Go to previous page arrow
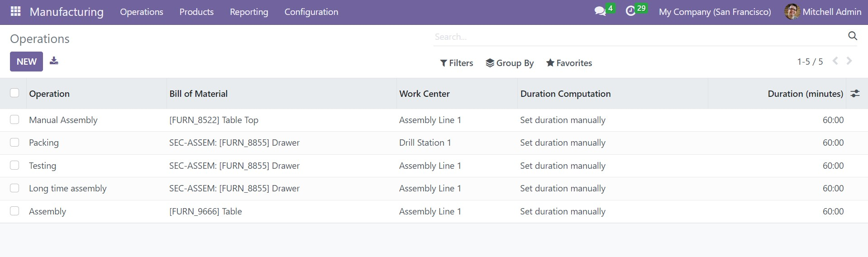The image size is (868, 257). tap(835, 61)
